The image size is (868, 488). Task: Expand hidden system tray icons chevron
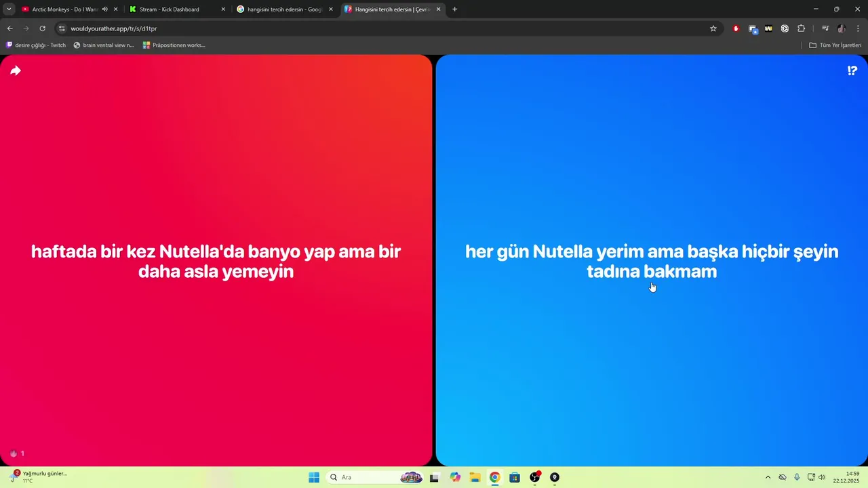coord(768,477)
